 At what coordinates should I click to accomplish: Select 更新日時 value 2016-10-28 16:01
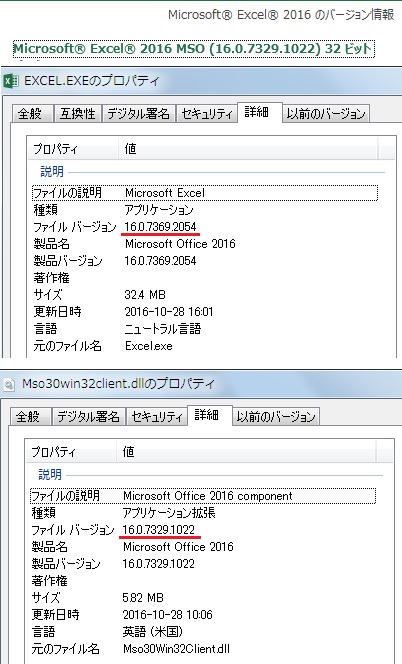tap(169, 312)
